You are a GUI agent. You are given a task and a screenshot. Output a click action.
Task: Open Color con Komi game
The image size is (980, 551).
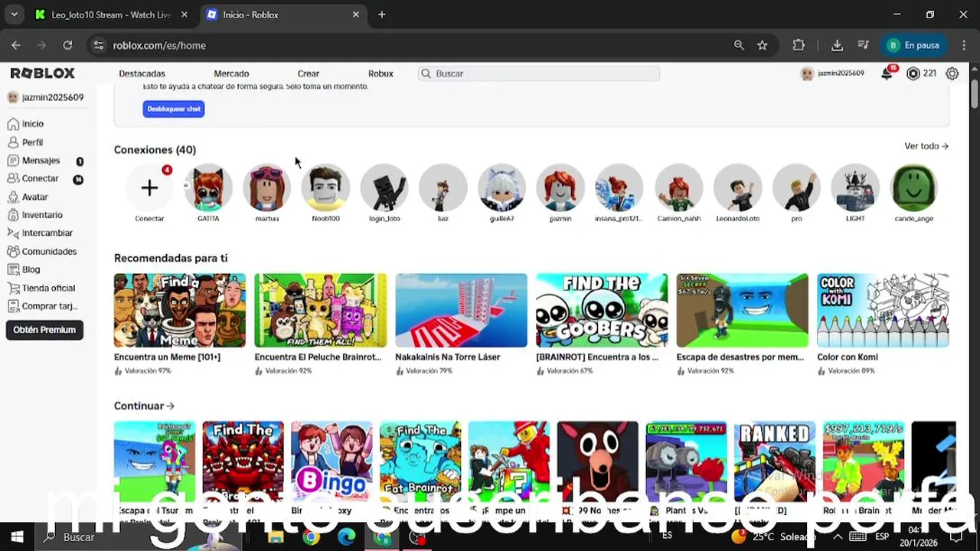pyautogui.click(x=883, y=310)
